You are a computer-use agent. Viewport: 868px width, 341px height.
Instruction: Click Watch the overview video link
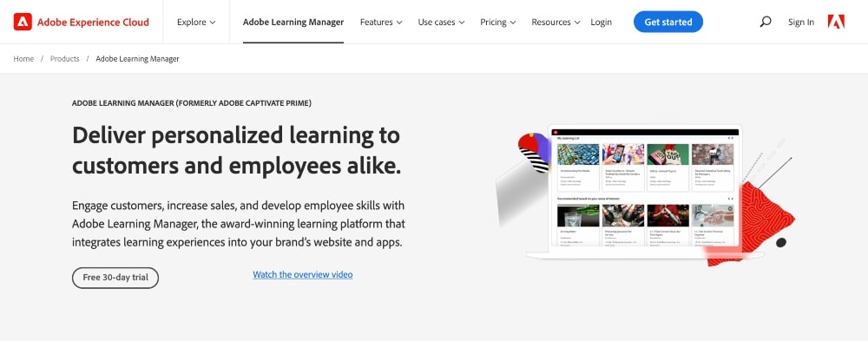[x=303, y=274]
